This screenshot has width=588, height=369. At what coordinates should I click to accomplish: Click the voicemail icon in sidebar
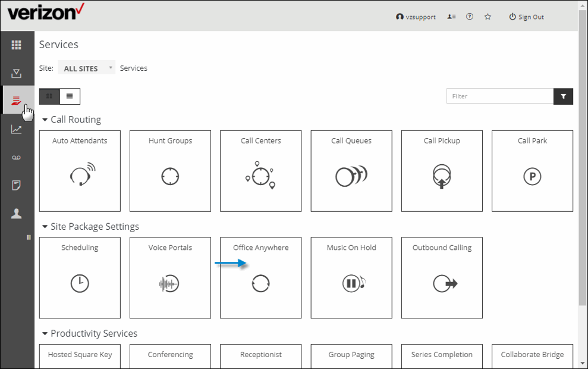pos(17,157)
